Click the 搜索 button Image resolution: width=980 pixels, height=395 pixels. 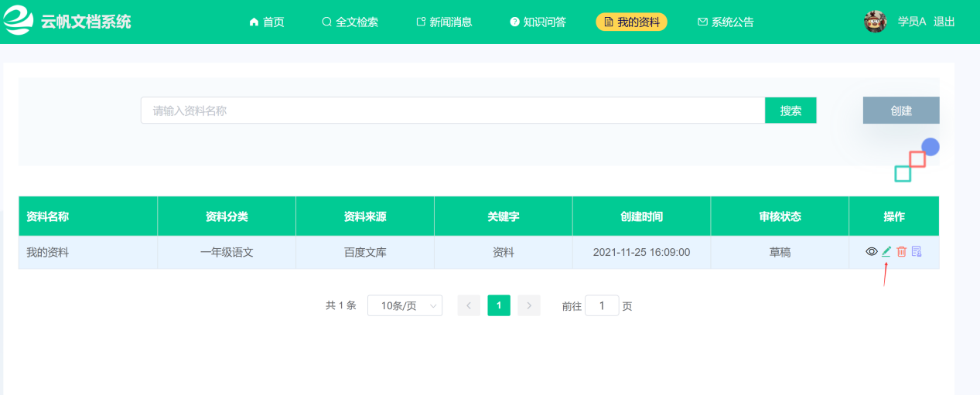pos(790,111)
